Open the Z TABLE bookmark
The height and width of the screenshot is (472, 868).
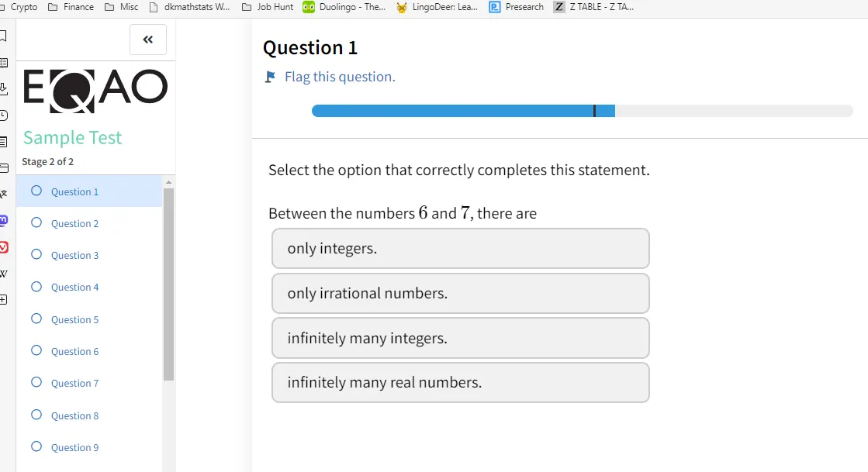(594, 7)
